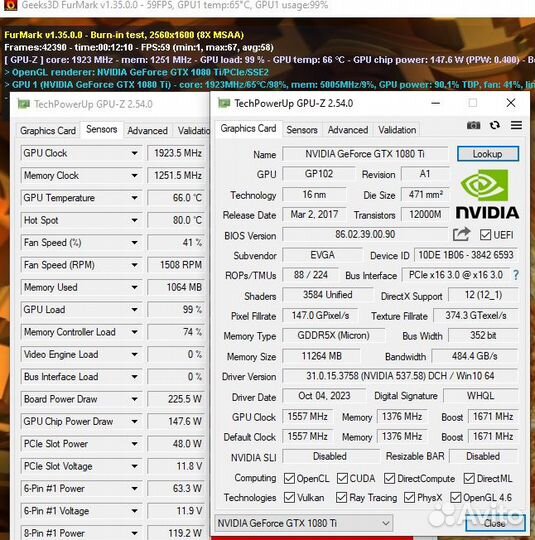Image resolution: width=535 pixels, height=540 pixels.
Task: Click the FurMark icon in title bar
Action: (x=10, y=5)
